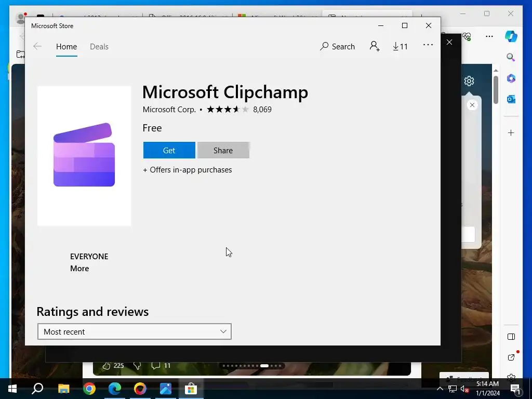Open downloads and updates showing 11

pyautogui.click(x=400, y=46)
